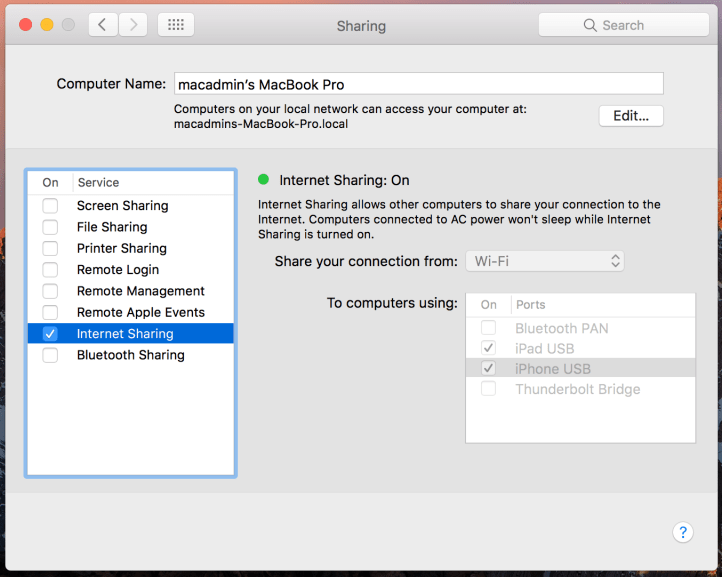This screenshot has height=577, width=722.
Task: Click the Computer Name text field
Action: click(x=418, y=84)
